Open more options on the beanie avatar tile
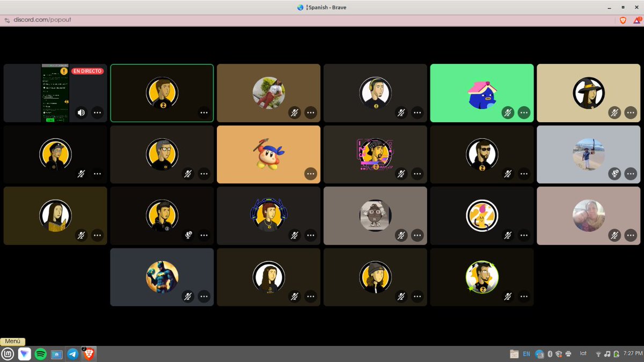 (418, 296)
